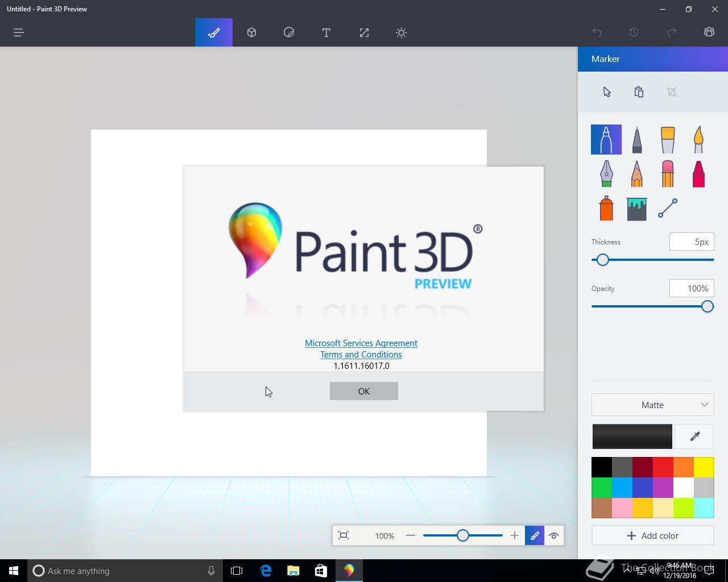Pick the indigo color swatch
Screen dimensions: 728x582
(643, 488)
